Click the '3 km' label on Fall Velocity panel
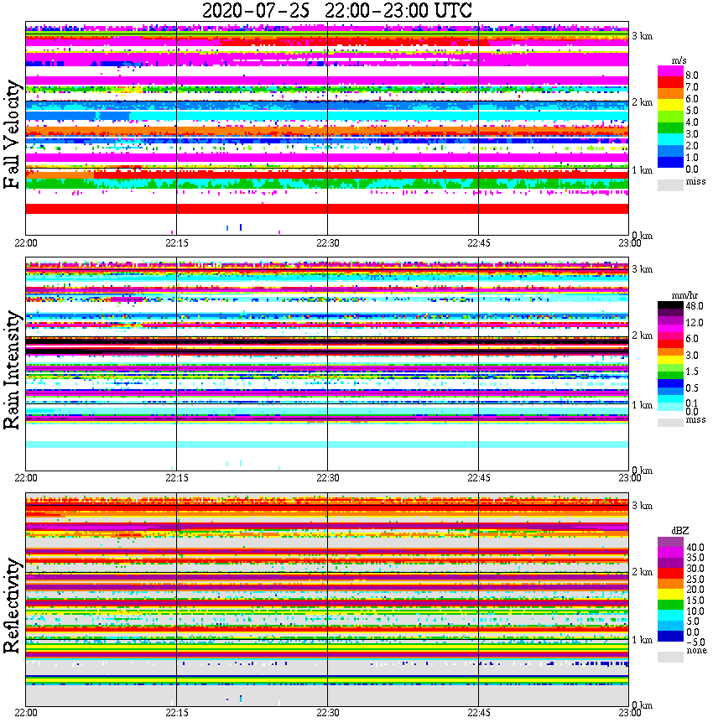This screenshot has height=728, width=713. [642, 36]
